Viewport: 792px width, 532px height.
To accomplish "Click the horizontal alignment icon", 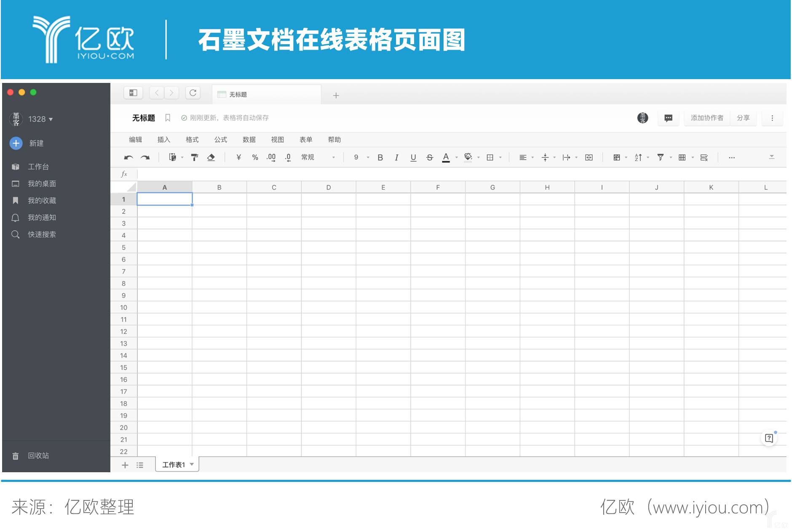I will point(523,157).
